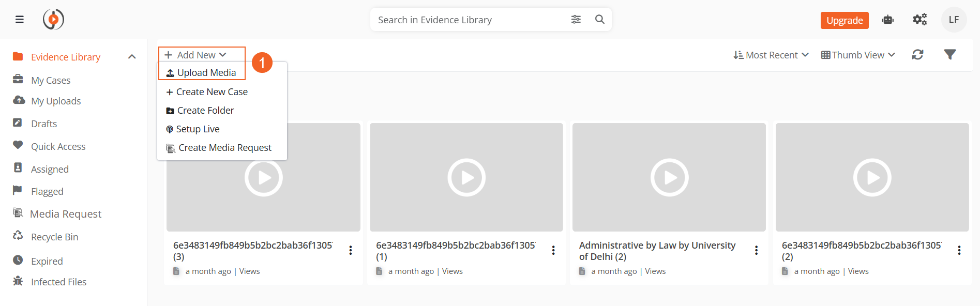Open options menu for 6e3483149fb849b5b2bc2bab36f1305 (2)
The image size is (980, 306).
959,250
